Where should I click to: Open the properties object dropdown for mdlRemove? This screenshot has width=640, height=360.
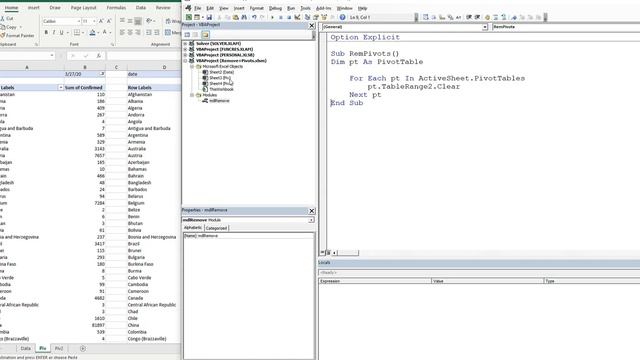pyautogui.click(x=311, y=220)
